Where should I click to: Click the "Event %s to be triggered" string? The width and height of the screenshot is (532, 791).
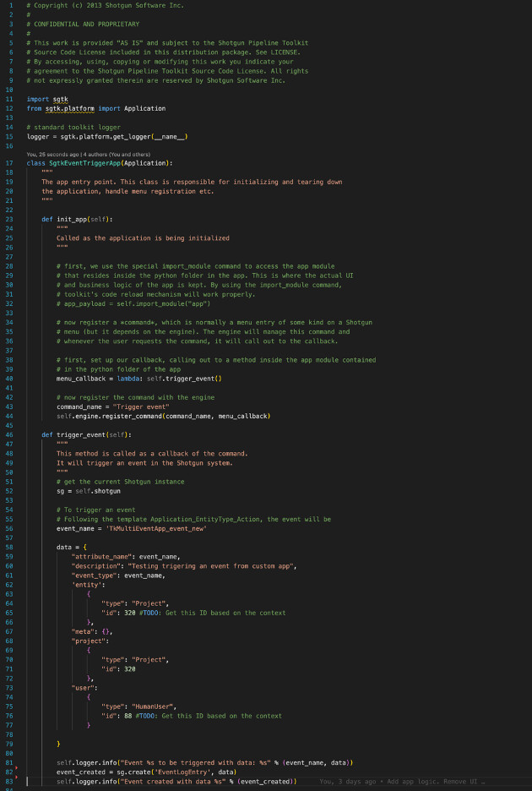196,763
